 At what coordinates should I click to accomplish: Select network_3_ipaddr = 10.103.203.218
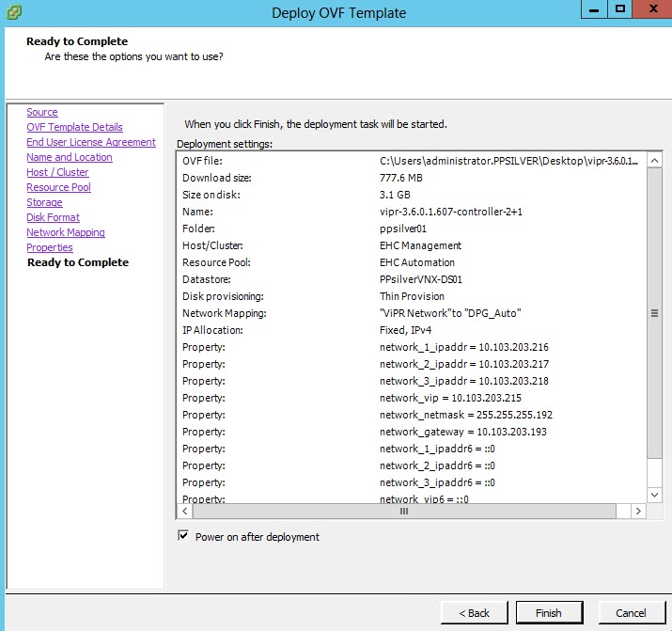(x=464, y=381)
